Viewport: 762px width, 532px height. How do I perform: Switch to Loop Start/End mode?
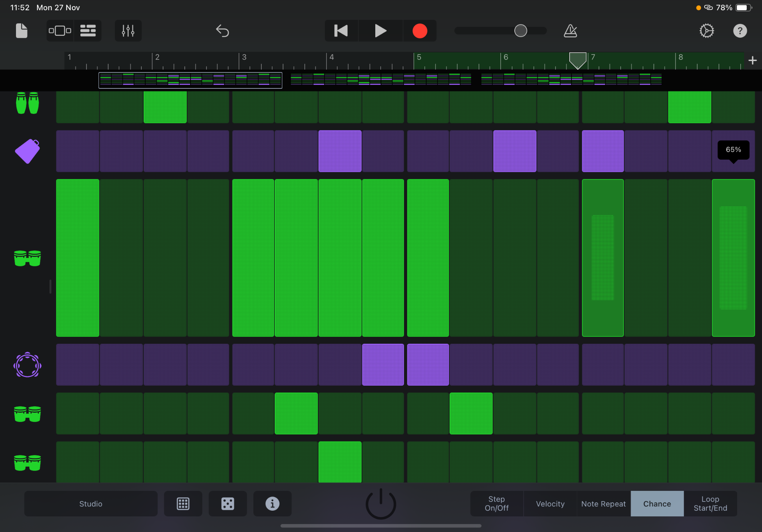click(711, 504)
